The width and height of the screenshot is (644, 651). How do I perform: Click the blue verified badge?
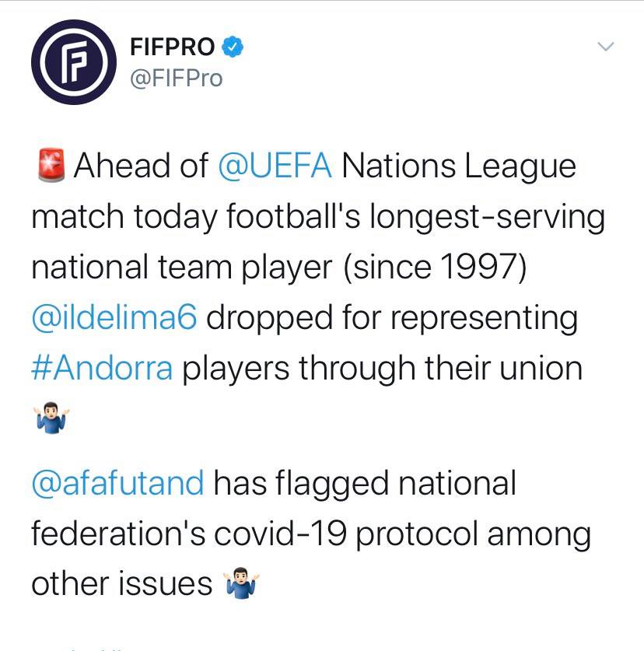pyautogui.click(x=233, y=46)
